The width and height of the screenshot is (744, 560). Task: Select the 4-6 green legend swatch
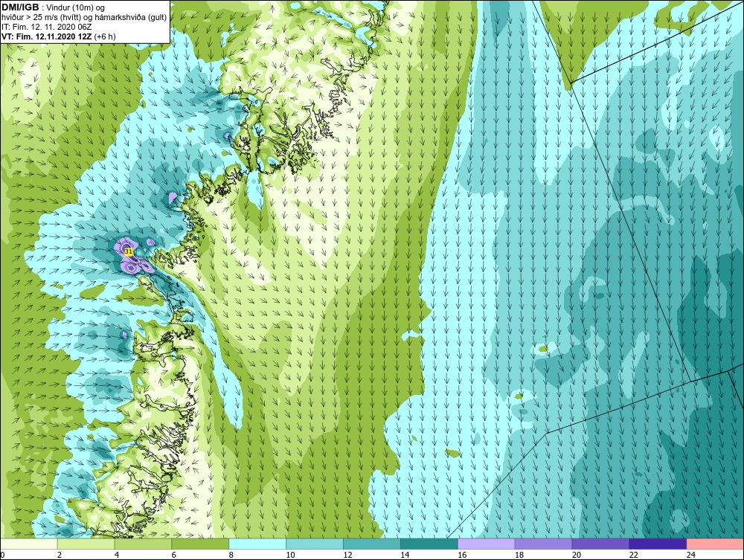143,544
